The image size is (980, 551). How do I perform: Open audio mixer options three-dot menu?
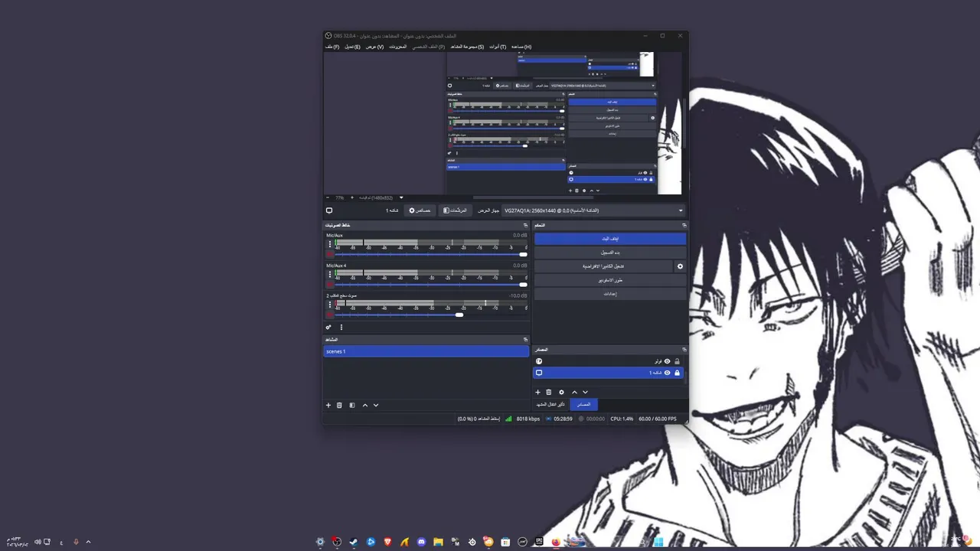pyautogui.click(x=341, y=328)
